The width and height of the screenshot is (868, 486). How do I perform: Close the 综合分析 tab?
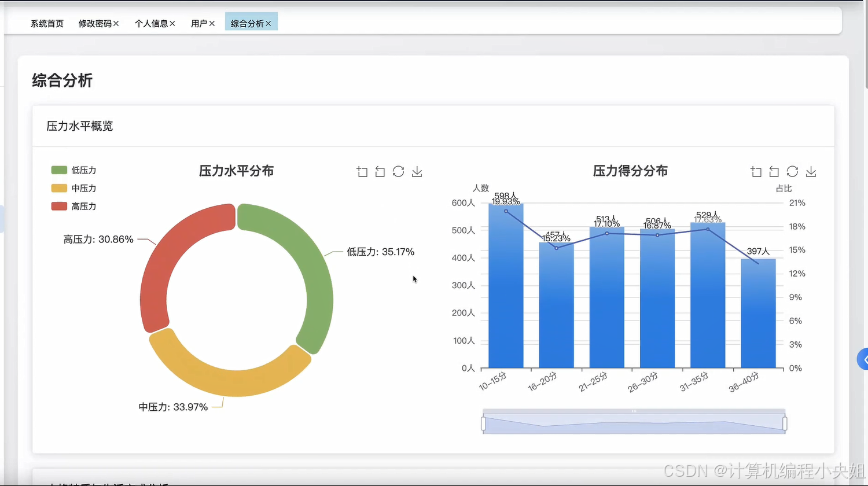click(268, 24)
